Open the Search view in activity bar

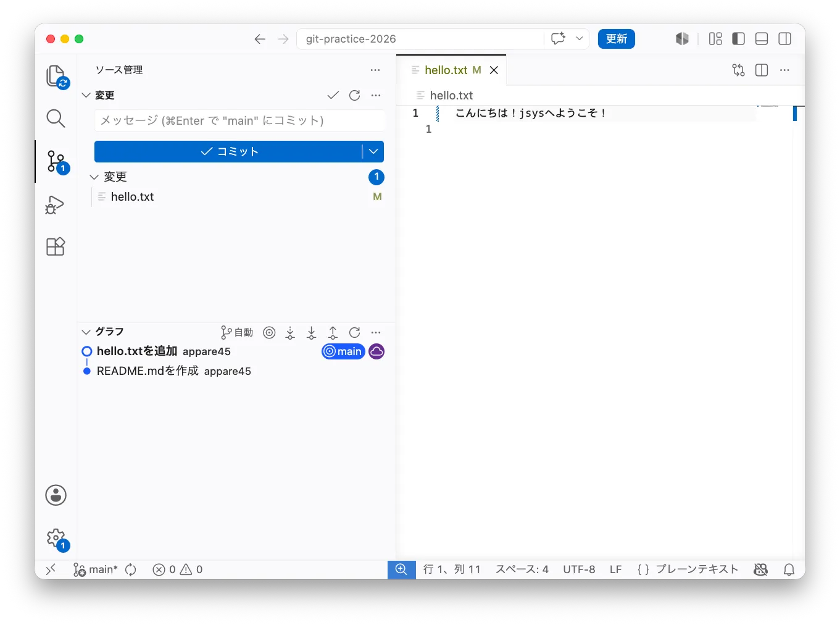click(56, 118)
